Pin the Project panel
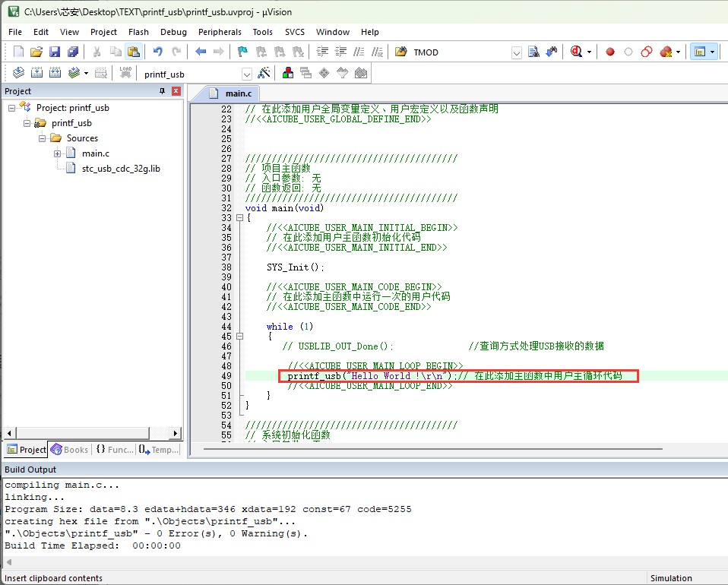Viewport: 728px width, 585px height. pos(162,91)
